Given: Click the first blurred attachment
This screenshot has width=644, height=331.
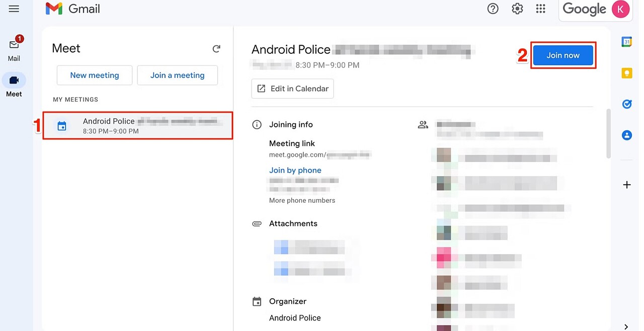Looking at the screenshot, I should pyautogui.click(x=309, y=247).
